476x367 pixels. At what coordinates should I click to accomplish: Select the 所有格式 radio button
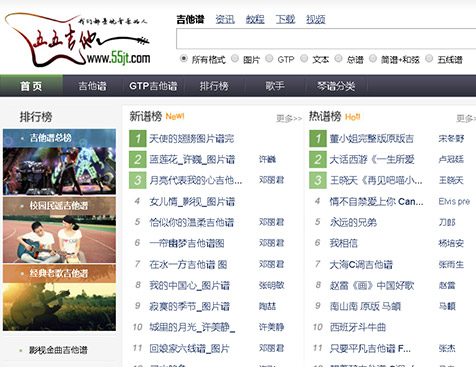click(x=183, y=59)
